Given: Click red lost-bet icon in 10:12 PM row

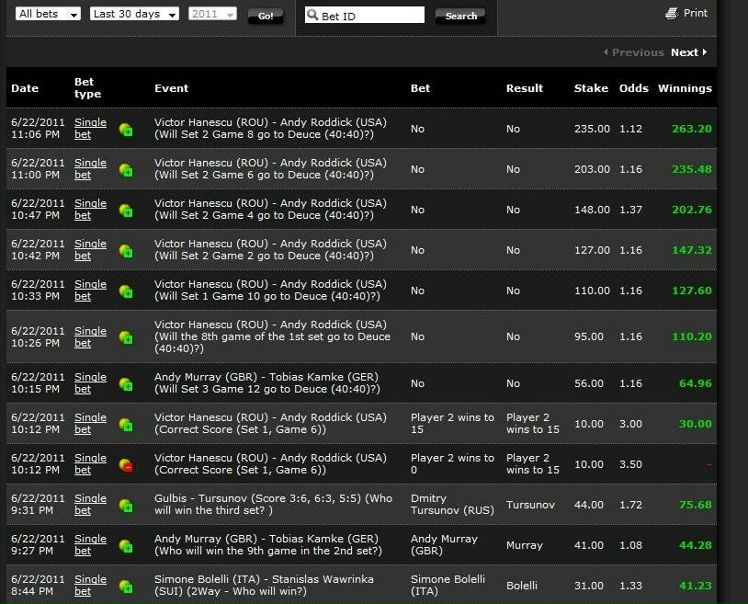Looking at the screenshot, I should click(126, 465).
